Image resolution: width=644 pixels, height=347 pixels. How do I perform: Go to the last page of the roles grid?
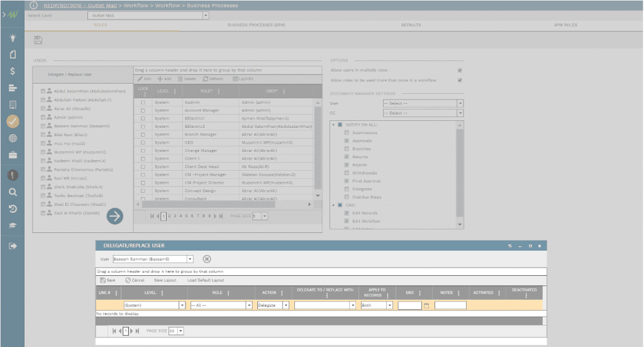[x=221, y=216]
